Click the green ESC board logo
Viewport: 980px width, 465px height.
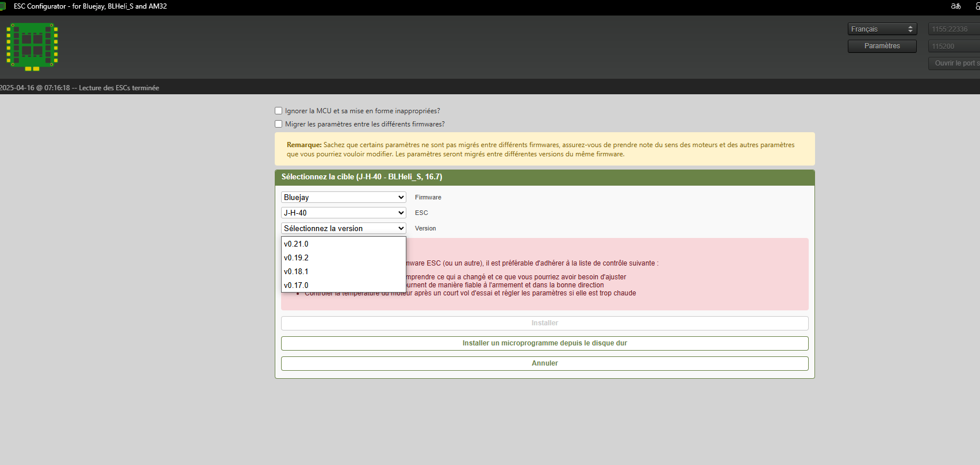(x=32, y=47)
